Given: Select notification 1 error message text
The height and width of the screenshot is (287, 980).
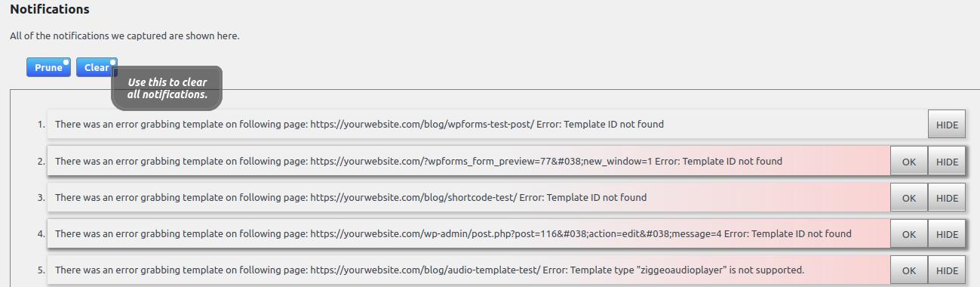Looking at the screenshot, I should (359, 124).
